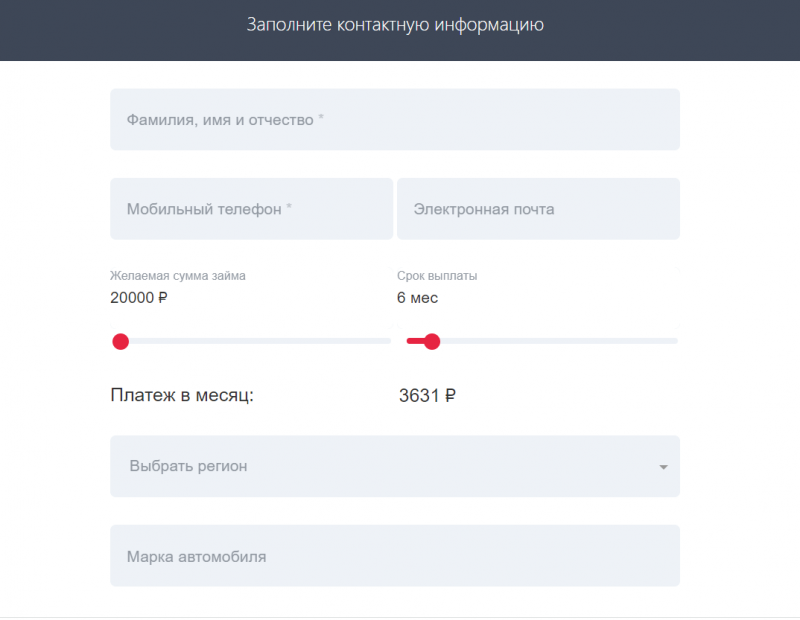Image resolution: width=800 pixels, height=620 pixels.
Task: Click the loan amount slider track
Action: 255,341
